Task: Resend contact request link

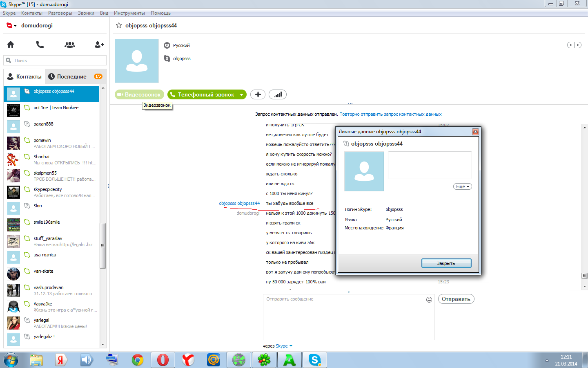Action: point(390,114)
